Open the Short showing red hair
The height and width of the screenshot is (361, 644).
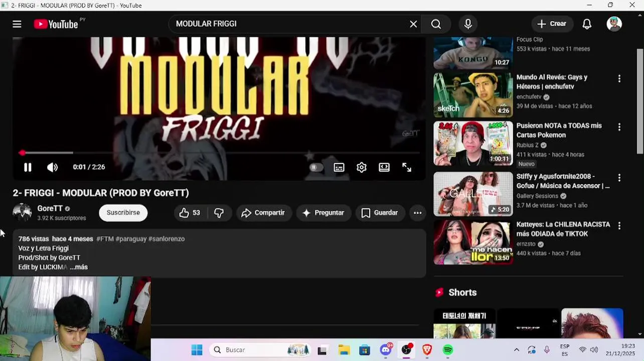[592, 323]
